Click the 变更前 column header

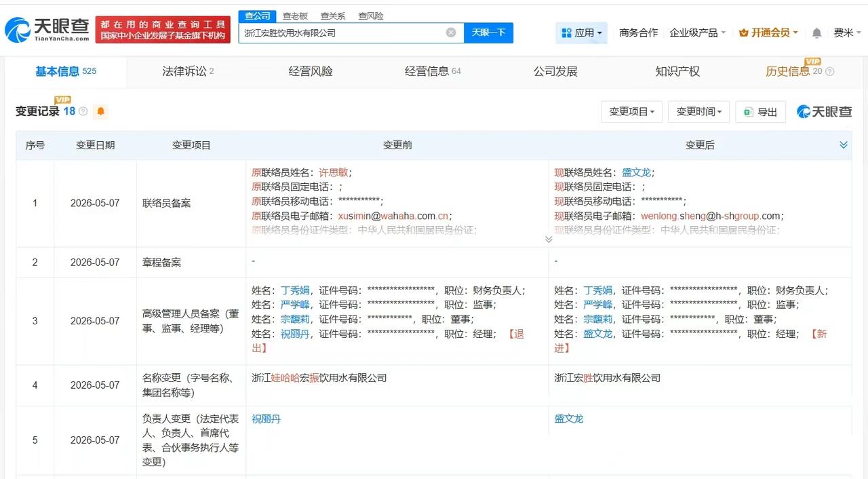pos(397,145)
